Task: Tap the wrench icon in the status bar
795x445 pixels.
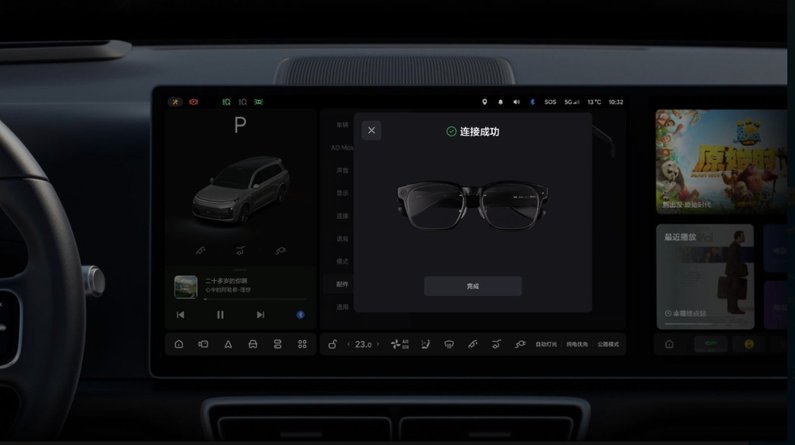Action: click(x=175, y=102)
